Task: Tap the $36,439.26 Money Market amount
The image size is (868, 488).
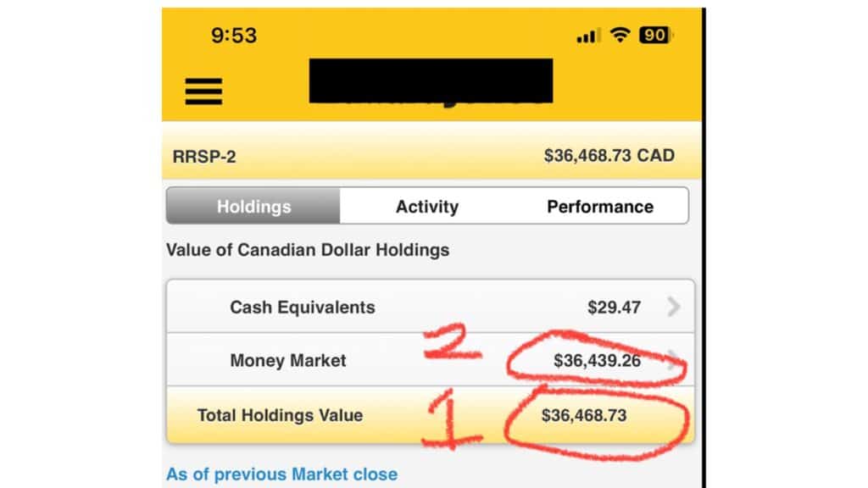Action: (597, 361)
